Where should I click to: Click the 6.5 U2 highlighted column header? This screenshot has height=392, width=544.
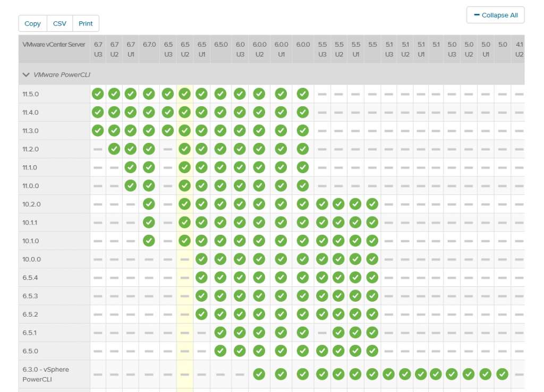(x=185, y=49)
